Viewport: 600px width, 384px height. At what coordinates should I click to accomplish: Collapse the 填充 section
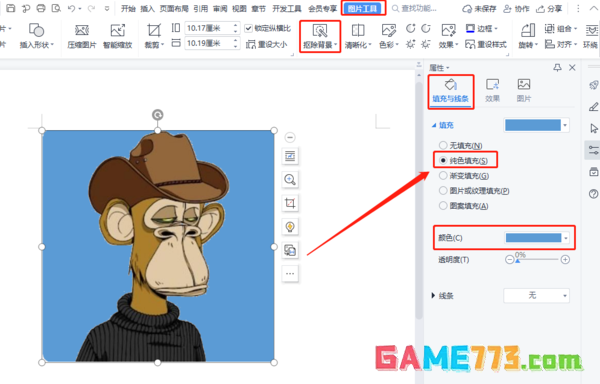[x=434, y=125]
